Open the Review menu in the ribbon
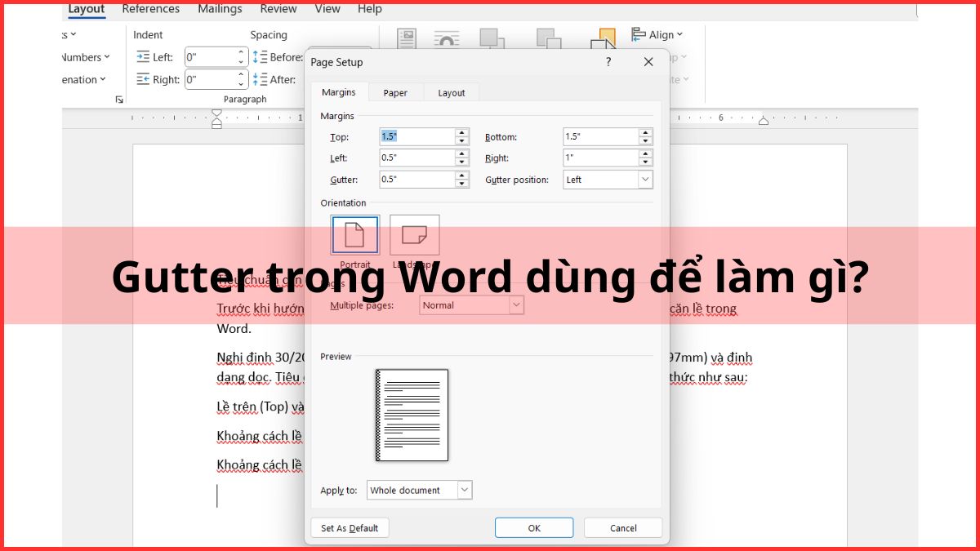Image resolution: width=980 pixels, height=551 pixels. click(278, 9)
